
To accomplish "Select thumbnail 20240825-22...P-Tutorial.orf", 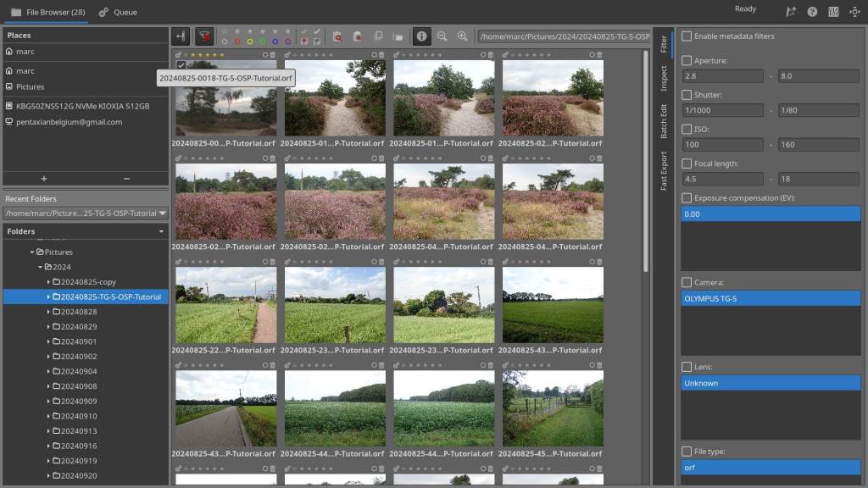I will [x=225, y=305].
